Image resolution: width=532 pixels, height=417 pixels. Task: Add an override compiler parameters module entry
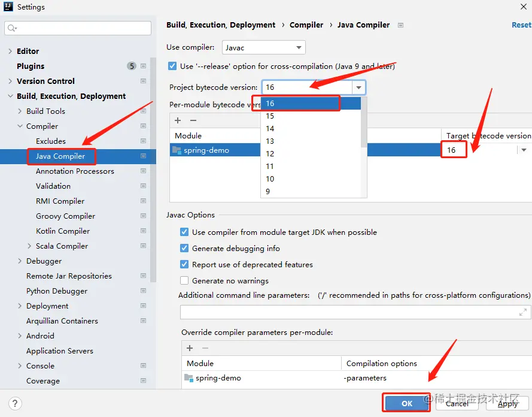(x=190, y=347)
